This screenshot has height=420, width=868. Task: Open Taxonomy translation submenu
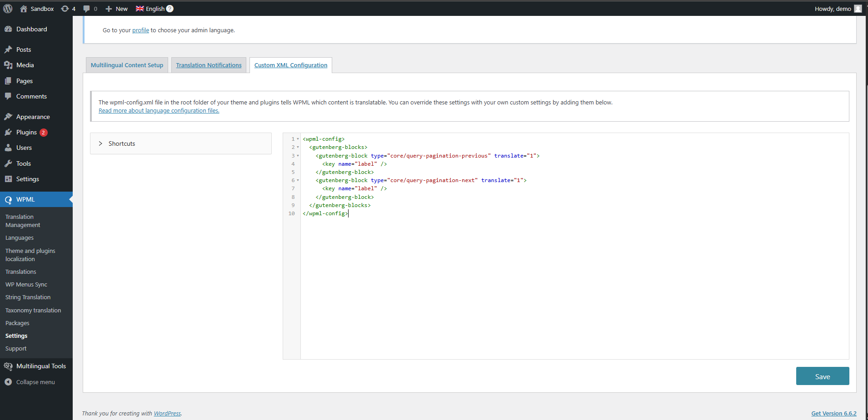click(x=33, y=310)
